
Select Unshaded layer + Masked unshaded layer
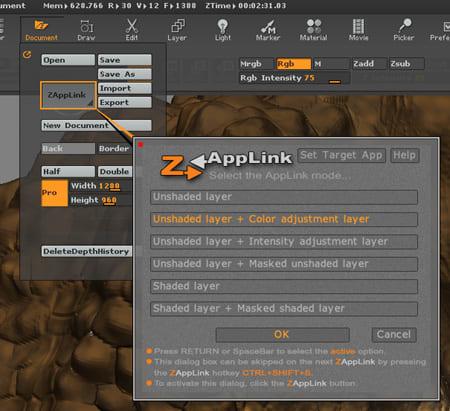coord(284,264)
